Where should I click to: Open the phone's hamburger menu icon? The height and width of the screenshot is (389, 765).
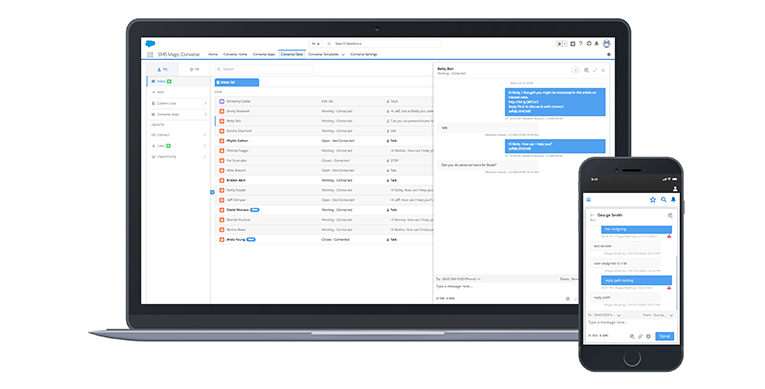[588, 200]
